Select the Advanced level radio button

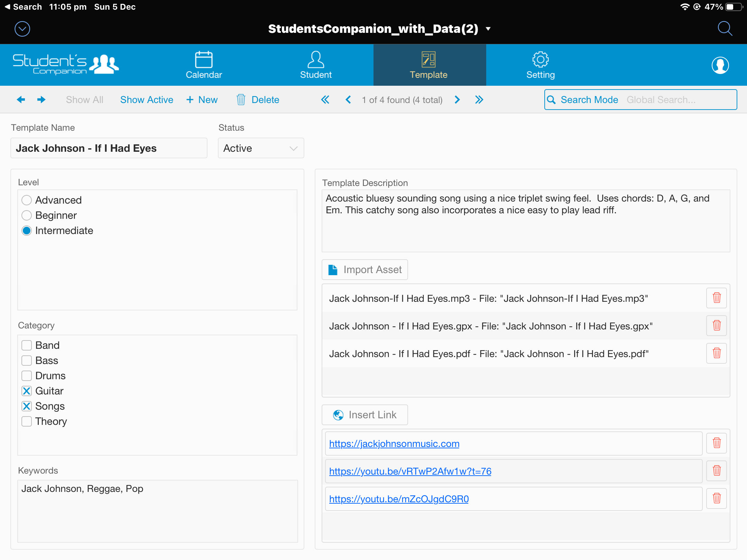[x=27, y=200]
